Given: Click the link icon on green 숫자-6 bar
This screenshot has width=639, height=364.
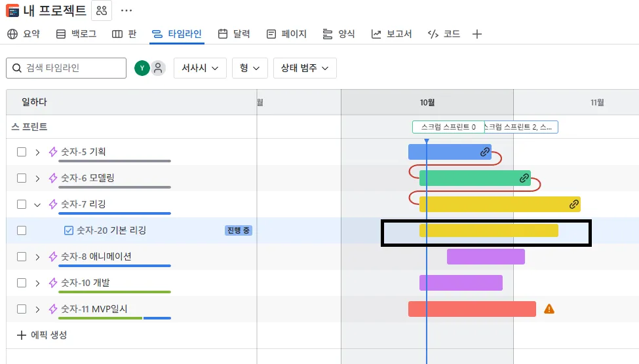Looking at the screenshot, I should coord(524,178).
